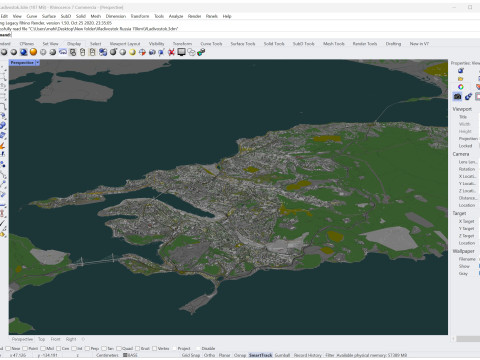Enable the Project osnap checkbox

coord(174,348)
